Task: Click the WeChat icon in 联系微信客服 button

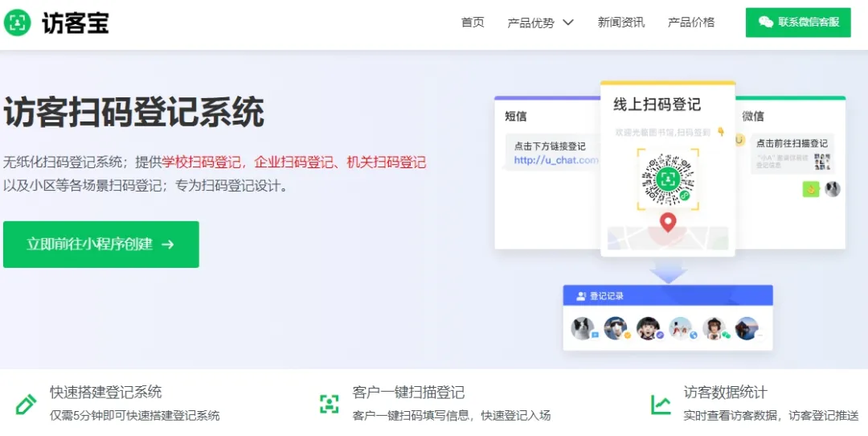Action: coord(766,23)
